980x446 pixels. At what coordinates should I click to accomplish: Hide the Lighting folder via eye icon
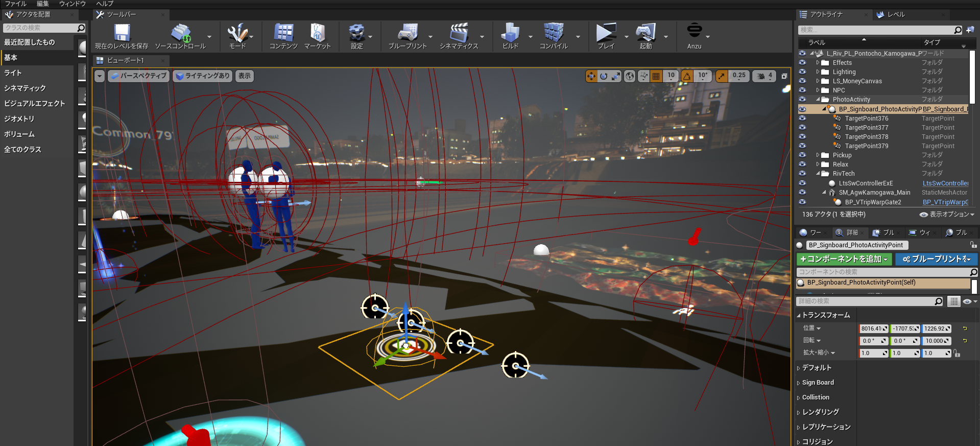tap(802, 72)
